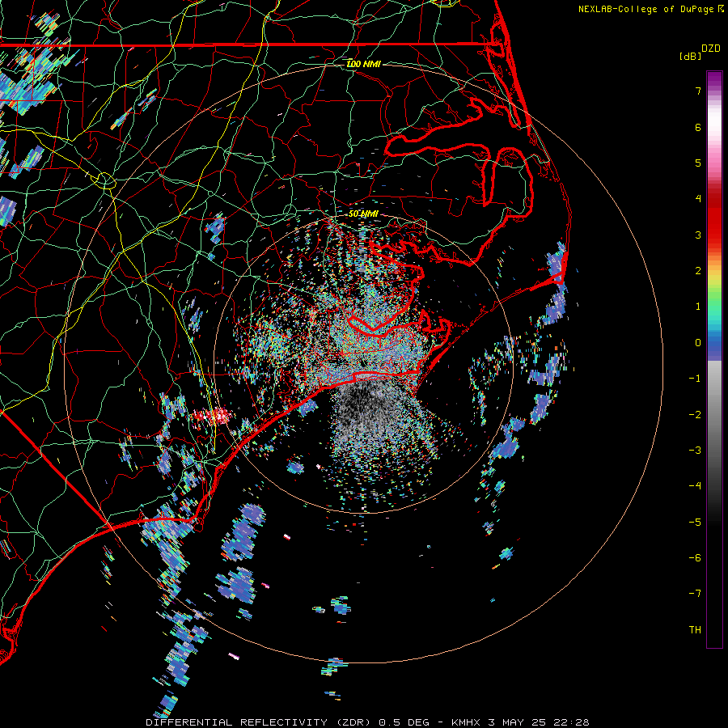Click the '2' value on the color scale
The width and height of the screenshot is (728, 728).
[698, 271]
